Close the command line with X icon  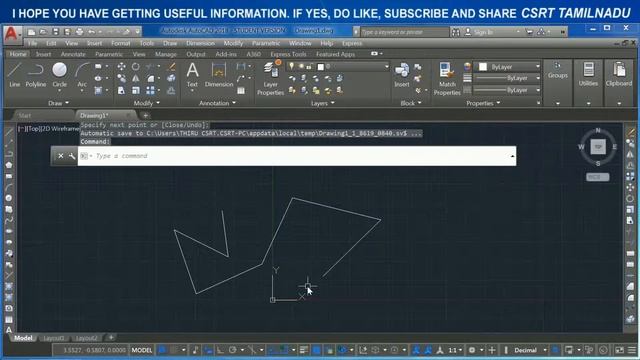pos(60,156)
